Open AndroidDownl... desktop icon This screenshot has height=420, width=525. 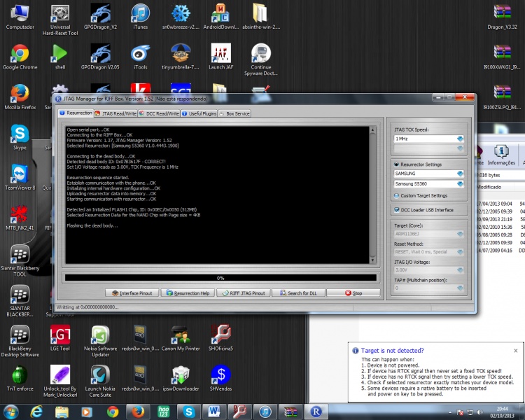(x=221, y=17)
